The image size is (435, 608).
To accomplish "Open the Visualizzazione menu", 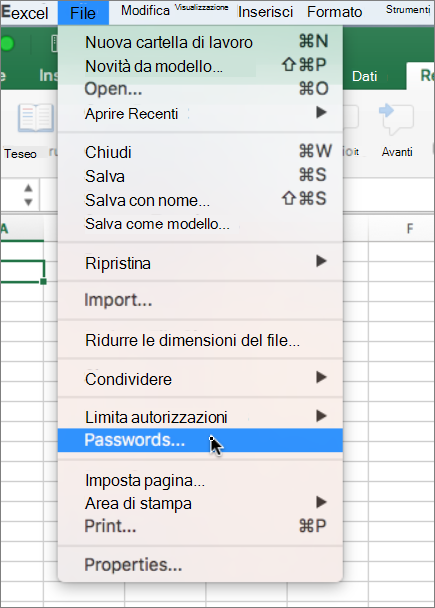I will (x=201, y=7).
